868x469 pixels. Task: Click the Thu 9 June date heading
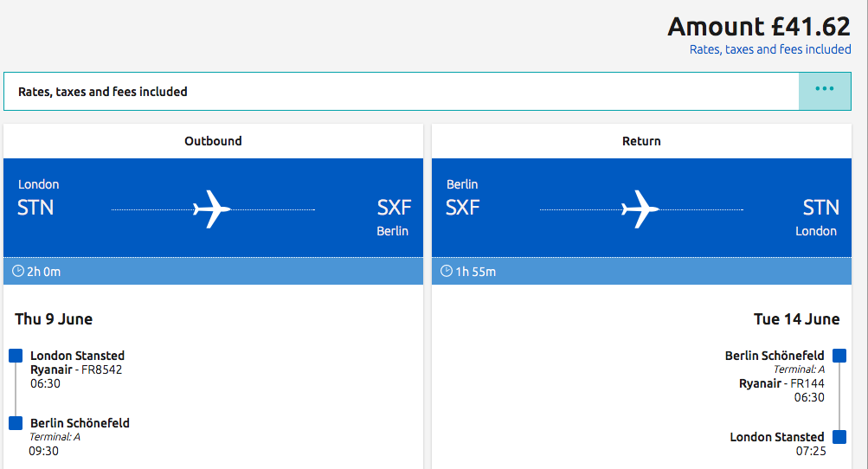54,319
